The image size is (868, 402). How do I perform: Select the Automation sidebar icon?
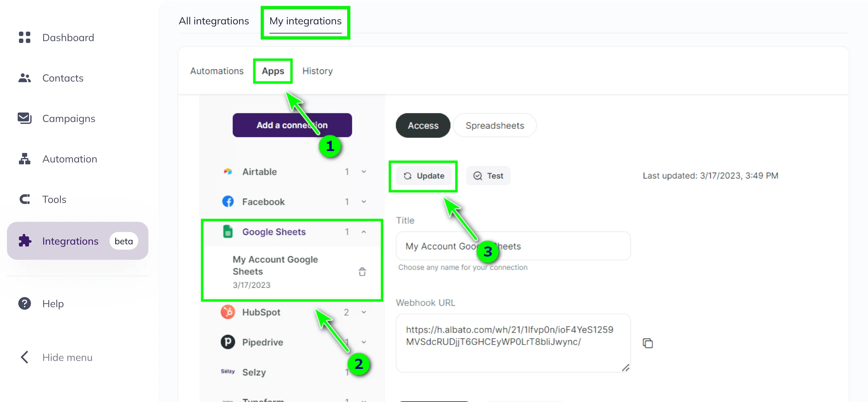coord(25,159)
